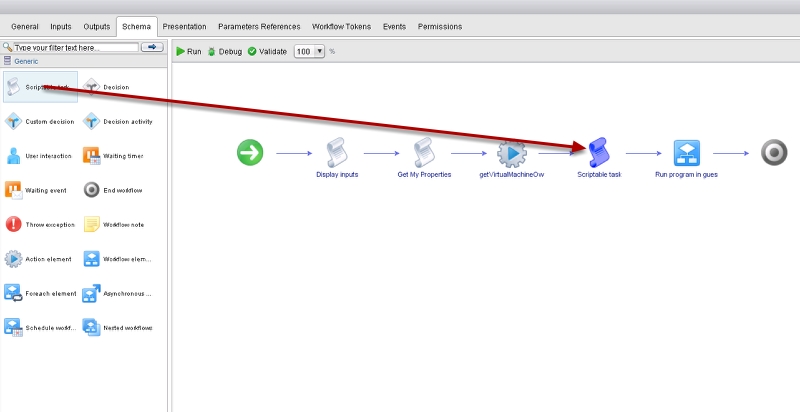Screen dimensions: 800x412
Task: Collapse the Generic palette category
Action: pyautogui.click(x=8, y=61)
